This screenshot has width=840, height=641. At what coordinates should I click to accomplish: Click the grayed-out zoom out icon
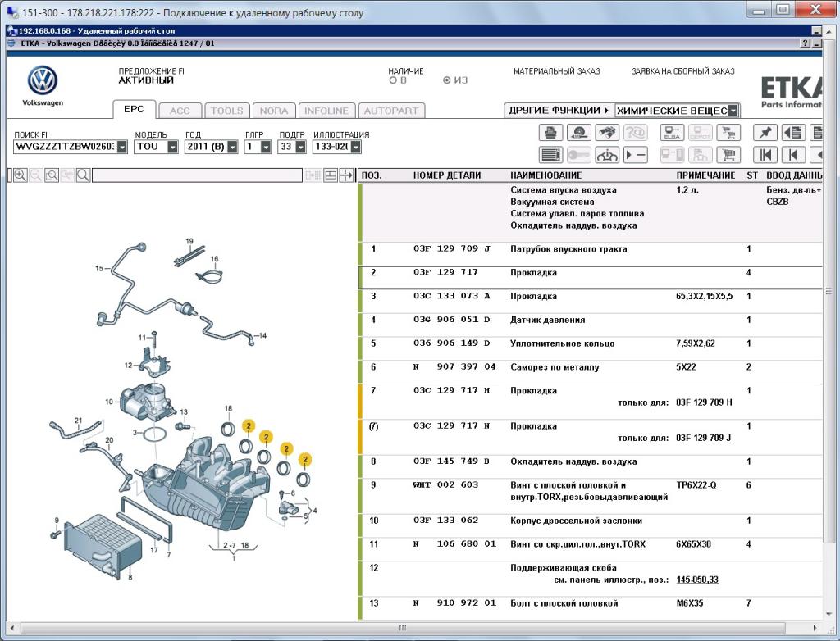pos(36,175)
